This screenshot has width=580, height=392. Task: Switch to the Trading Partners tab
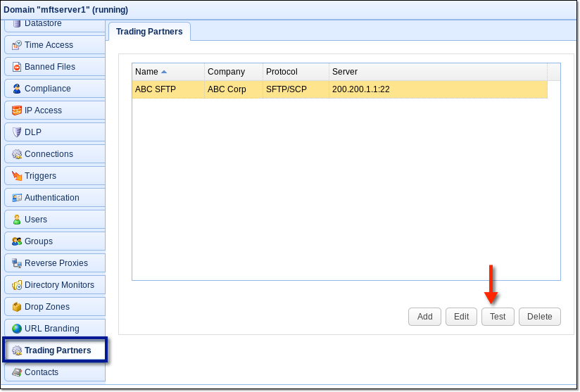pos(149,32)
